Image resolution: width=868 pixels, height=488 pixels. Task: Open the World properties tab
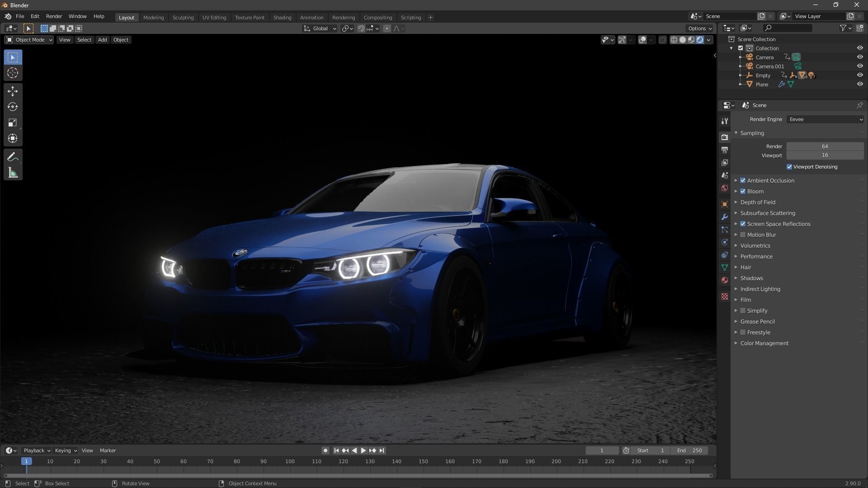coord(725,188)
